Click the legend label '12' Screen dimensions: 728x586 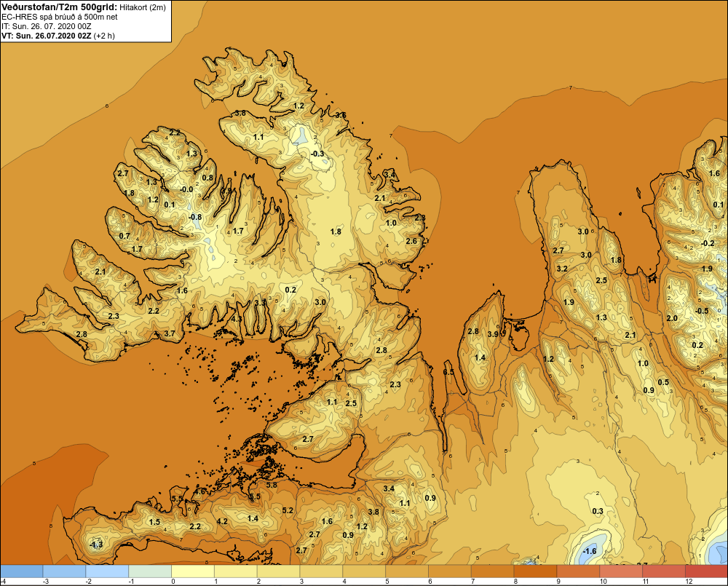tap(689, 582)
